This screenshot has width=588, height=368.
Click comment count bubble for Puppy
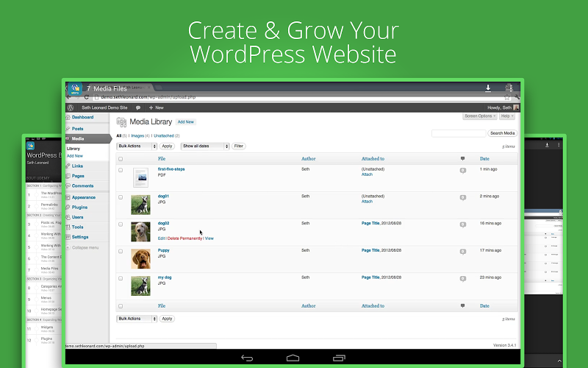coord(463,252)
